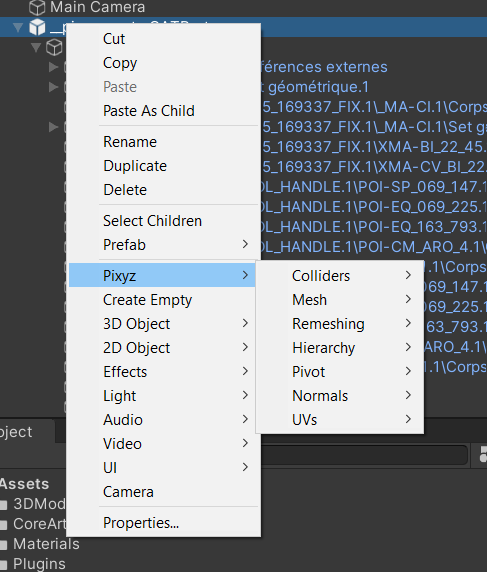Open the Hierarchy submenu under Pixyz
The height and width of the screenshot is (572, 487).
pos(340,348)
